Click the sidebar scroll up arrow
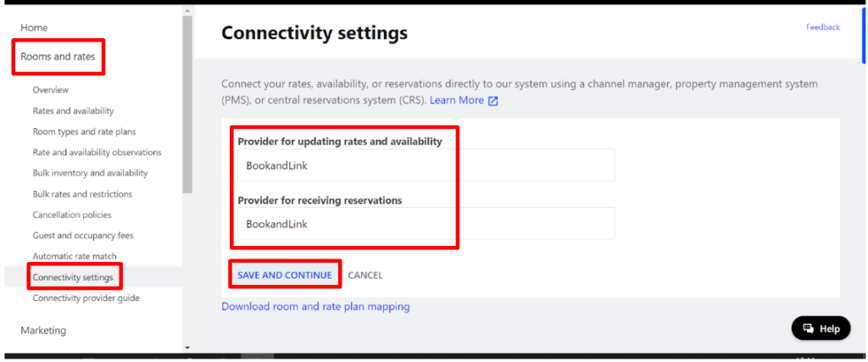The width and height of the screenshot is (868, 362). [x=187, y=10]
